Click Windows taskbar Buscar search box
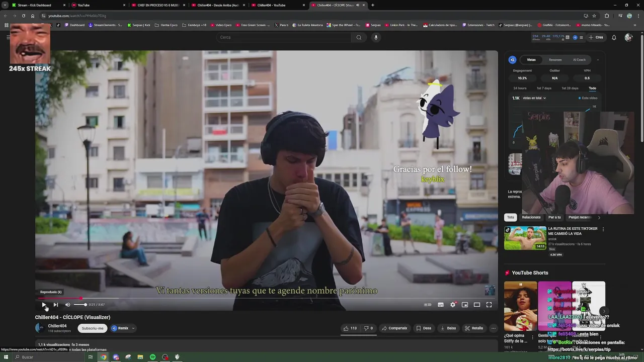This screenshot has width=644, height=362. (48, 357)
